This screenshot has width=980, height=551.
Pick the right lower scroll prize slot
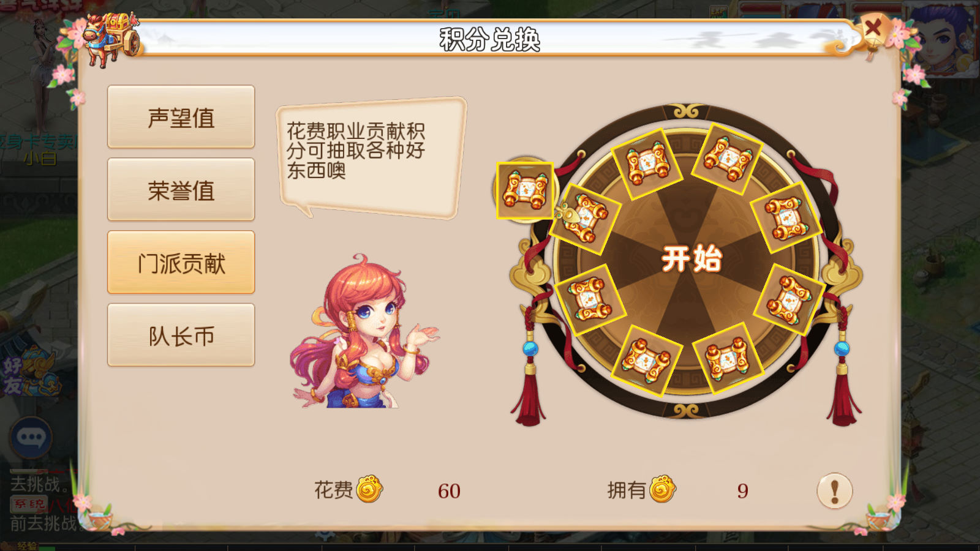click(789, 299)
